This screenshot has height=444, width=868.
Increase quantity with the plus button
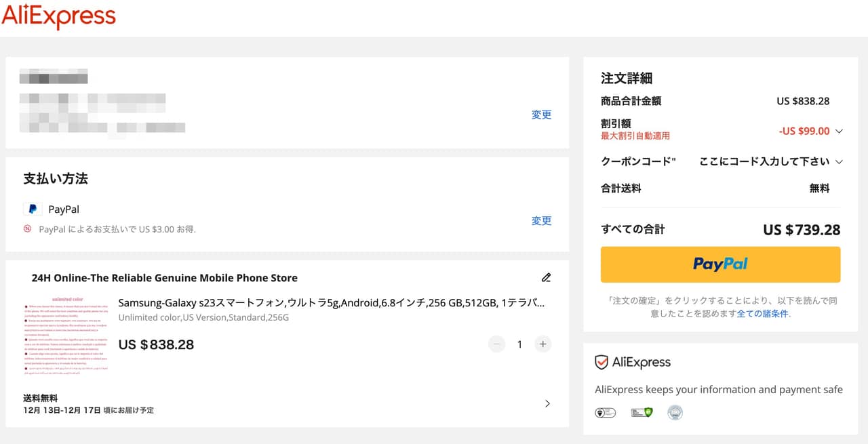click(x=542, y=344)
